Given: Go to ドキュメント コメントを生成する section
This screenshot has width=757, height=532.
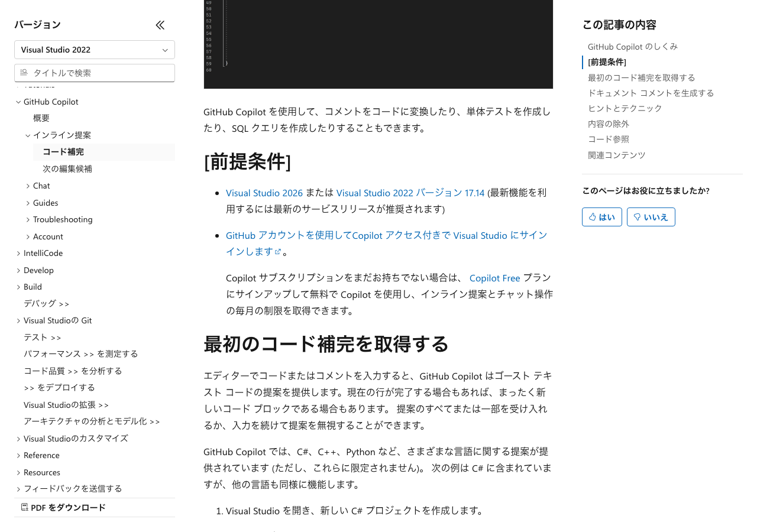Looking at the screenshot, I should click(x=651, y=93).
